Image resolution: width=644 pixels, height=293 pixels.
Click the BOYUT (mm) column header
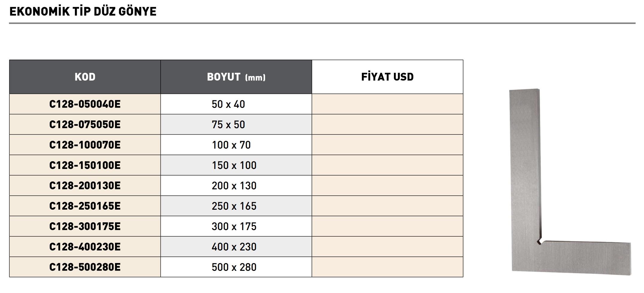(x=236, y=77)
